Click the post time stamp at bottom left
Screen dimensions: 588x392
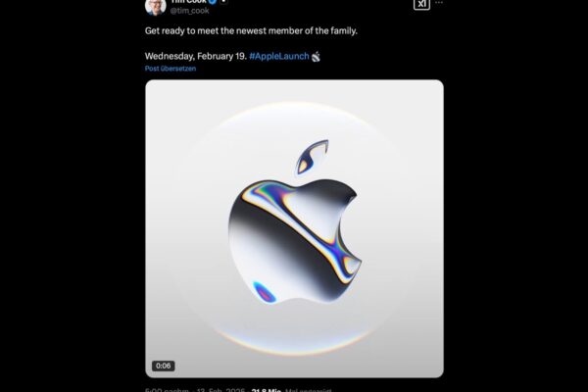167,390
